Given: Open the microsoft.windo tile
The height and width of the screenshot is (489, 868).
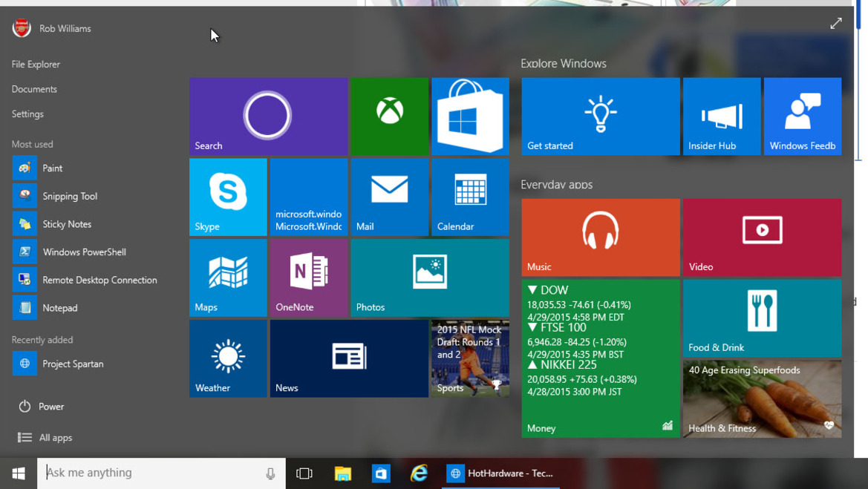Looking at the screenshot, I should [309, 197].
